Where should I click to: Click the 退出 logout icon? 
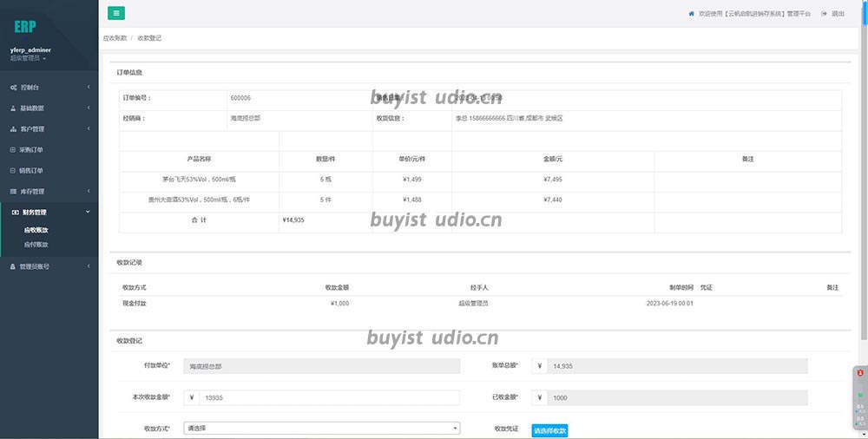(824, 14)
